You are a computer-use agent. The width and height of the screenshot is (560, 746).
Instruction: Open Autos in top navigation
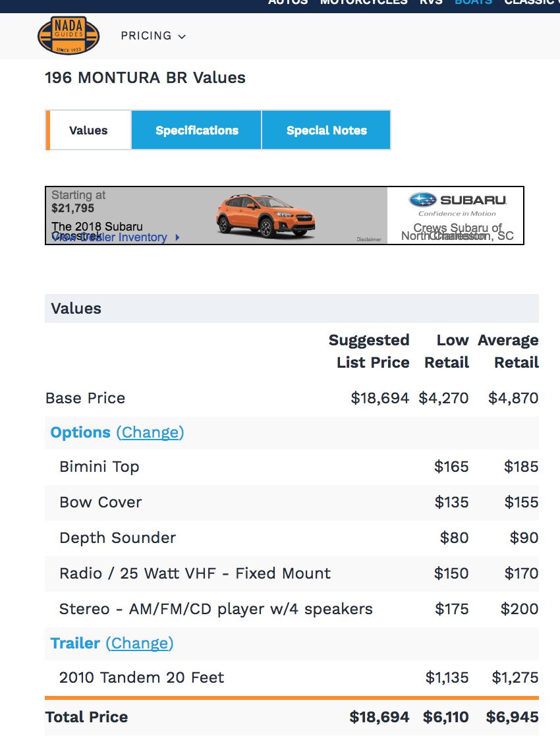click(288, 3)
